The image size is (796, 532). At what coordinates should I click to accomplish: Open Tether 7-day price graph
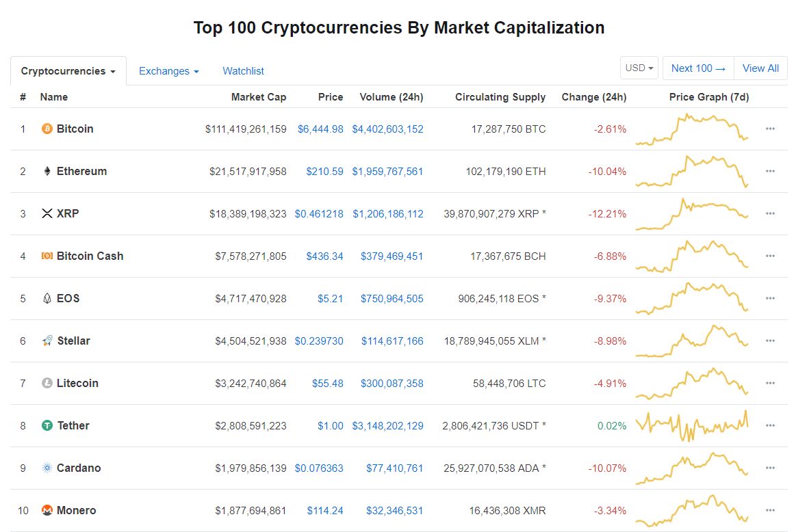coord(692,425)
